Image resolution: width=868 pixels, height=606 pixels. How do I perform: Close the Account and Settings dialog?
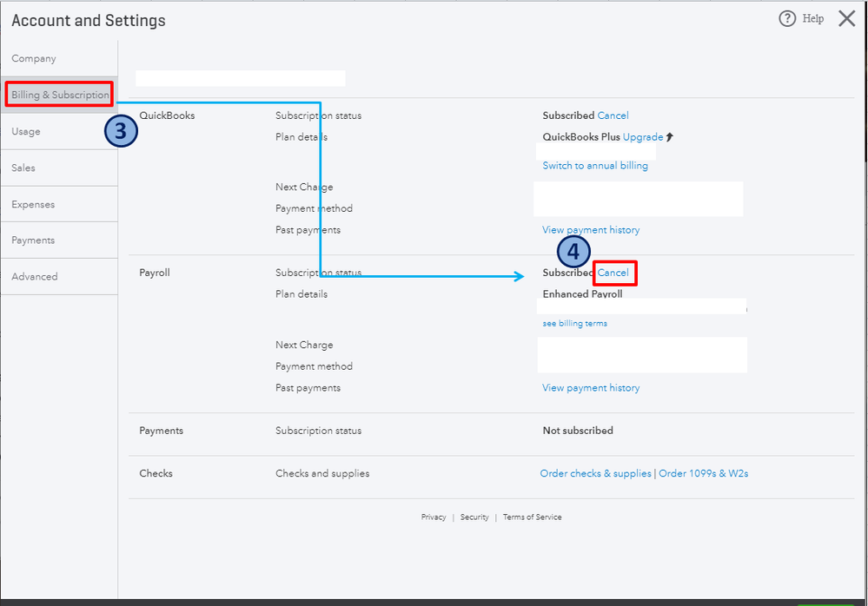coord(846,19)
